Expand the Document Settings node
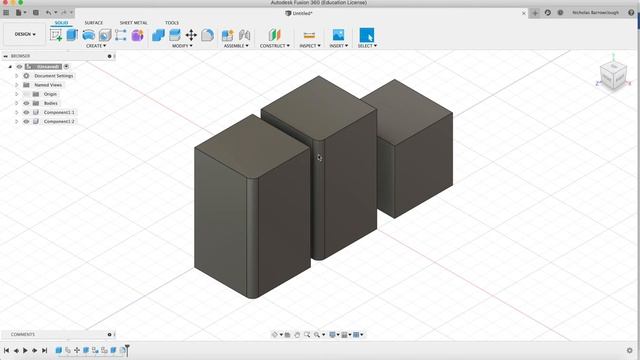 17,76
